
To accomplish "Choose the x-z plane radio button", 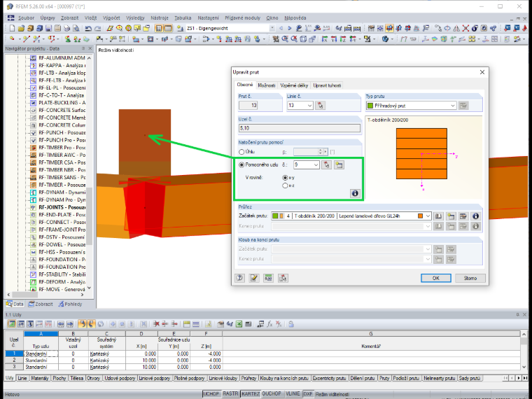I will point(285,185).
